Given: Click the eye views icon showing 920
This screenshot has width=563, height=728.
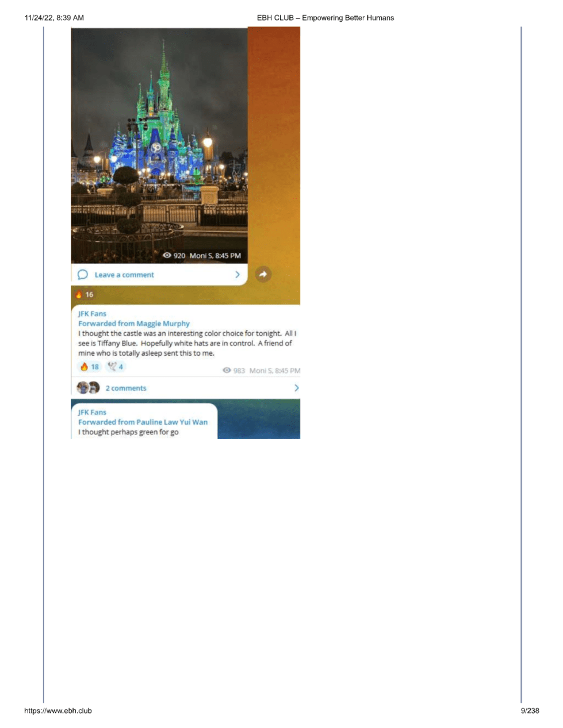Looking at the screenshot, I should [167, 256].
